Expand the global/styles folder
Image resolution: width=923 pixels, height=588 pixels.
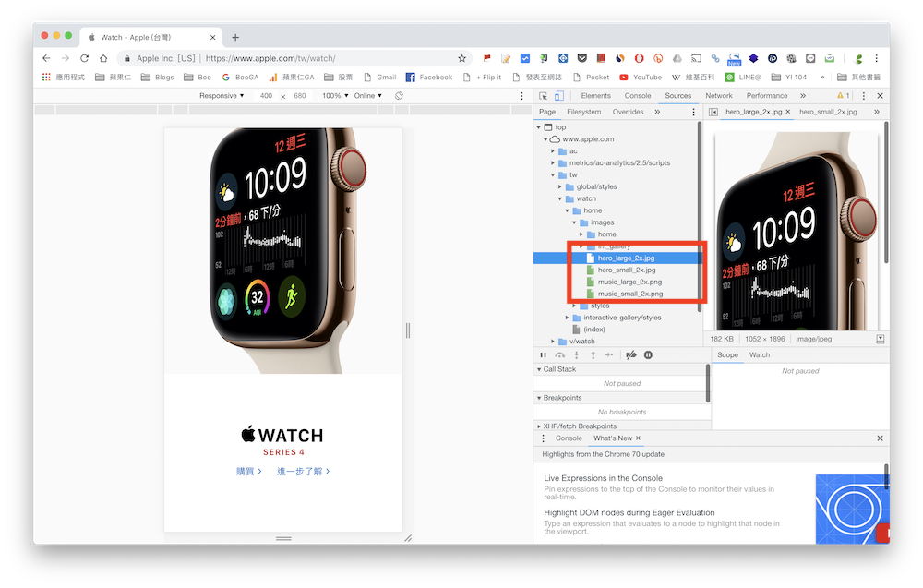point(560,186)
